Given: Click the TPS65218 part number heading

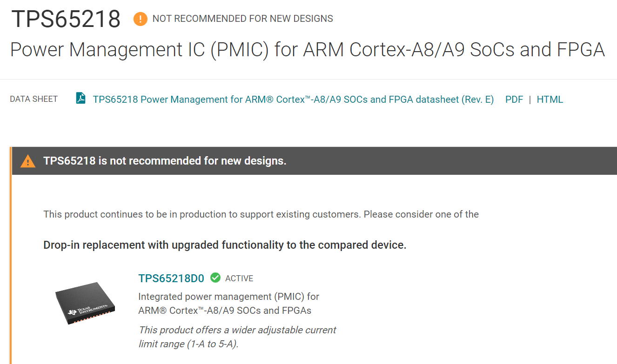Looking at the screenshot, I should point(66,20).
